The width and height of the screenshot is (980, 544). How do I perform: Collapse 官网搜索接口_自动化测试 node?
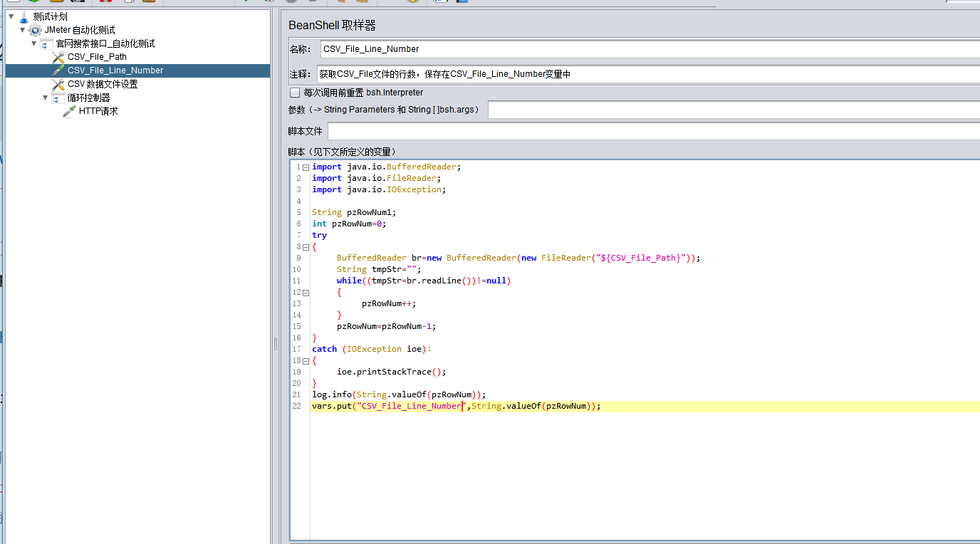[x=33, y=43]
